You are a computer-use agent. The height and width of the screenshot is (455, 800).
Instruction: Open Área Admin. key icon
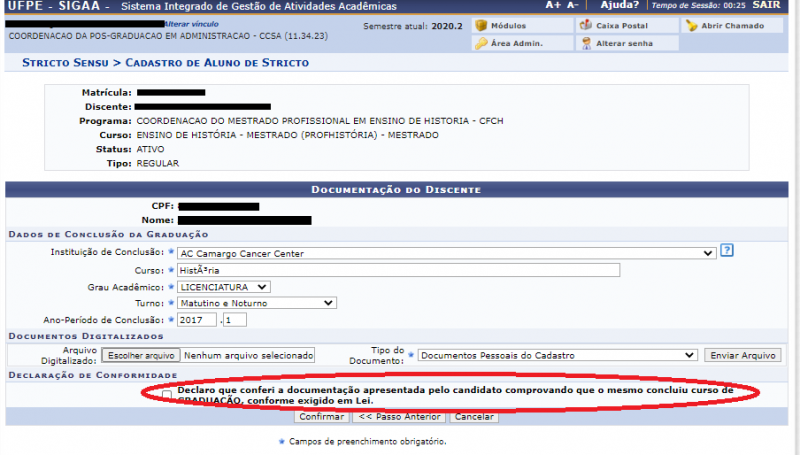point(481,43)
